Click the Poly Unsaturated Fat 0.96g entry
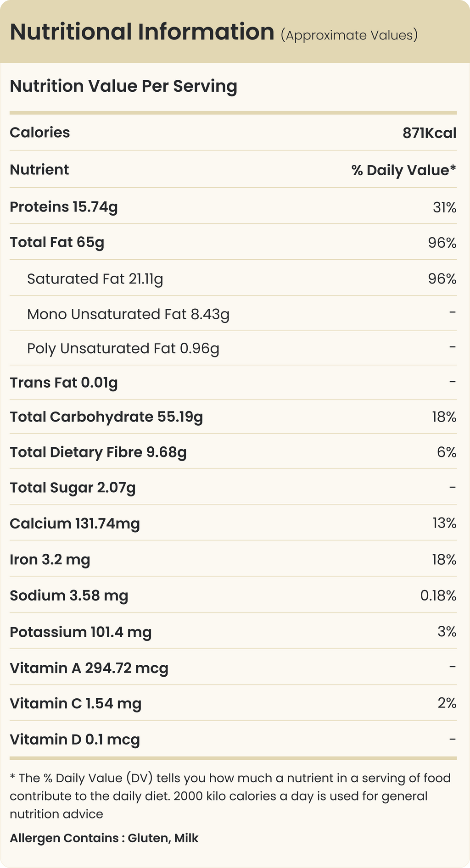 [x=123, y=349]
